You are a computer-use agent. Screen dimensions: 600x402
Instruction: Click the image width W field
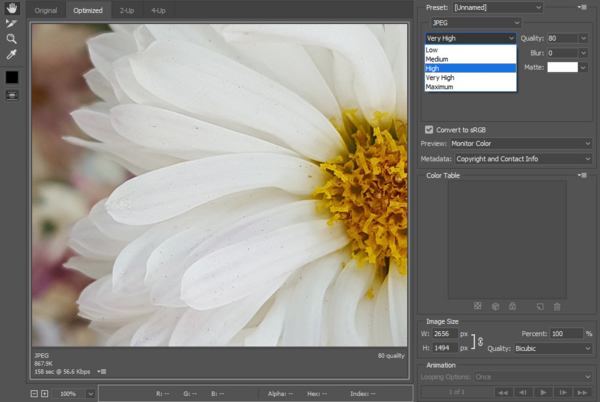click(445, 334)
